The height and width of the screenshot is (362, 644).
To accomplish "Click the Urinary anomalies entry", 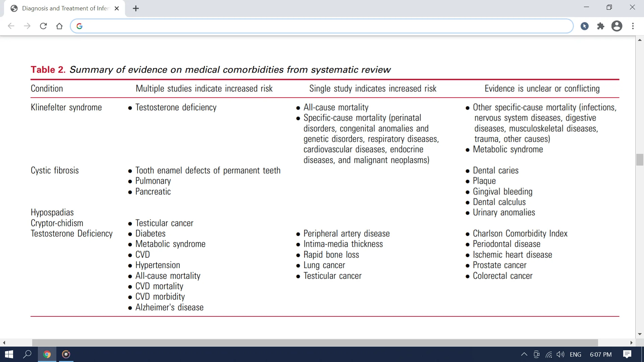I will pyautogui.click(x=504, y=213).
